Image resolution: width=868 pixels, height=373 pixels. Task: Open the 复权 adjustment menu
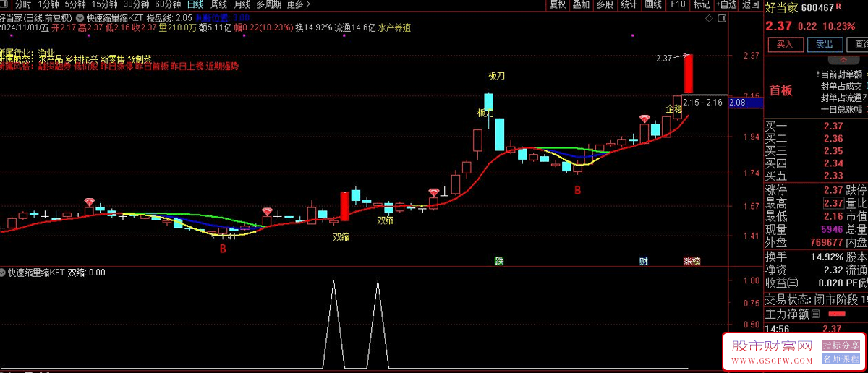558,4
